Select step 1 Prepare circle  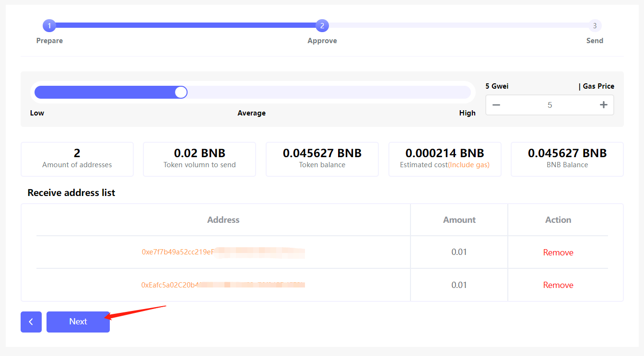tap(49, 26)
